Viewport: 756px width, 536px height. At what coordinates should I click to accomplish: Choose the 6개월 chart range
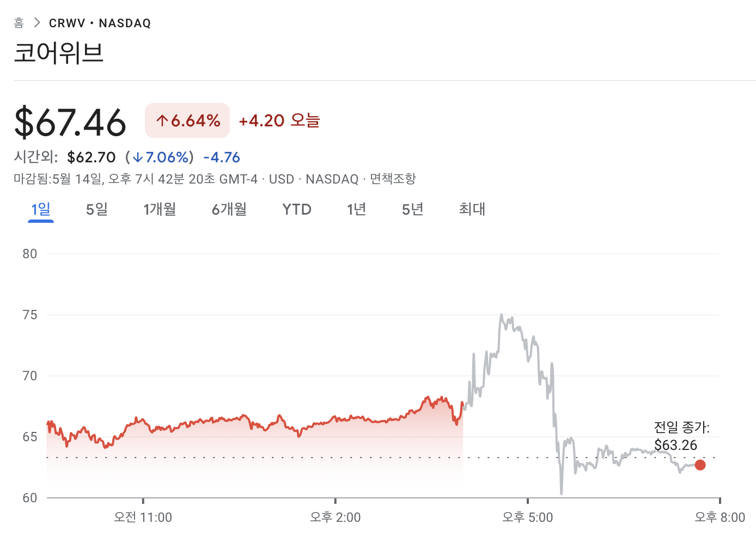click(x=229, y=209)
